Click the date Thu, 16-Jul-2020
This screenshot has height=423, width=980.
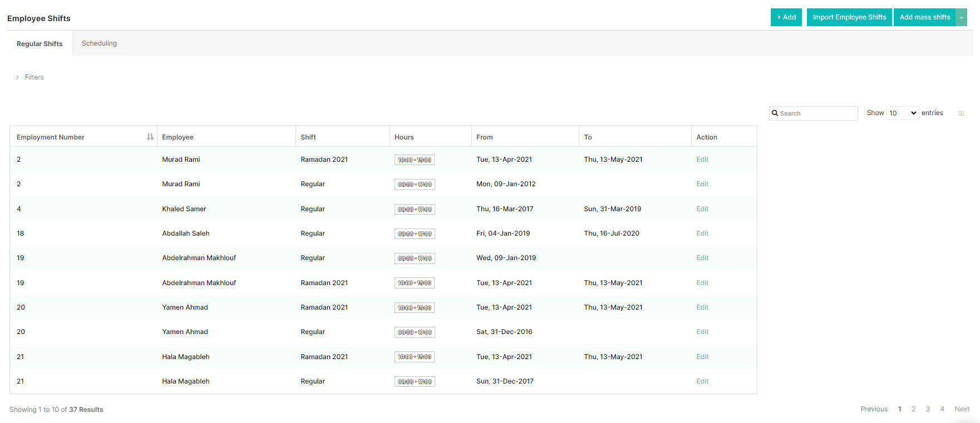point(612,233)
